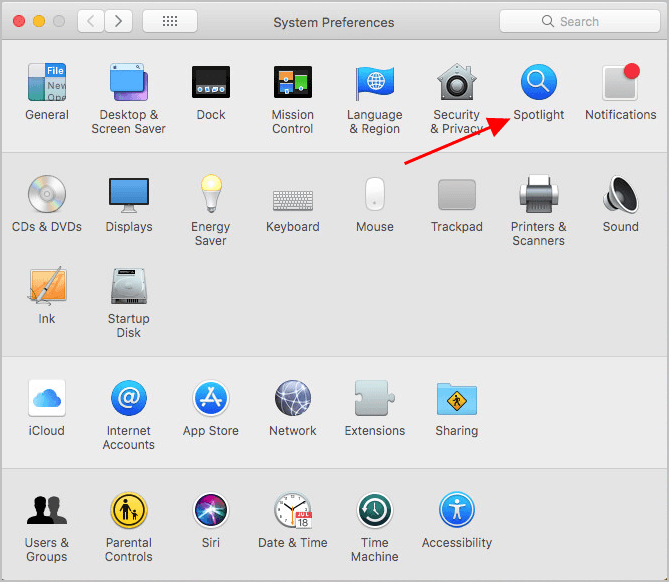Close the System Preferences window

point(19,21)
